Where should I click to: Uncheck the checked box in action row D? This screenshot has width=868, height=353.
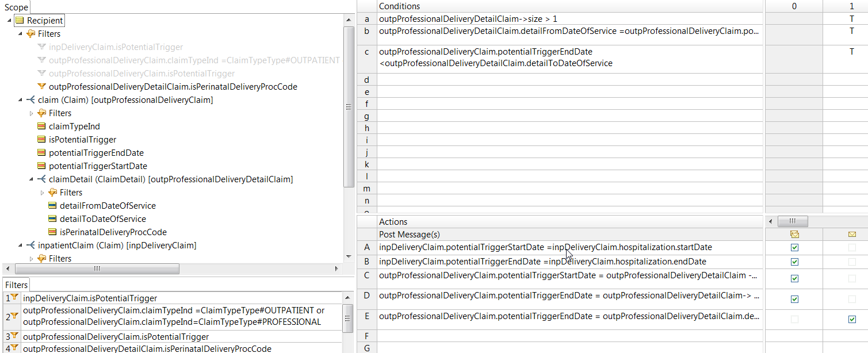click(x=794, y=300)
